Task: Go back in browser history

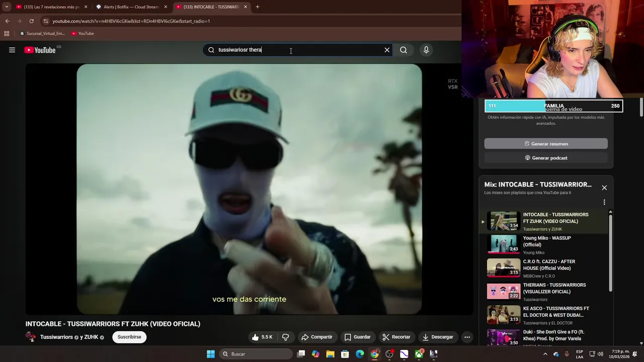Action: 7,21
